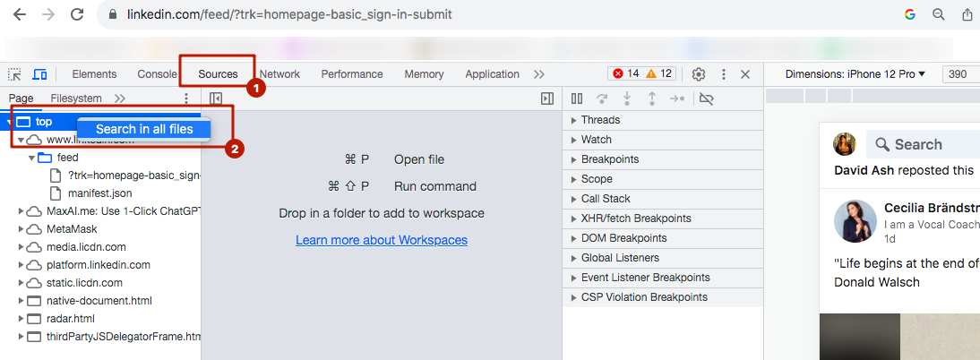This screenshot has width=980, height=360.
Task: Open the navigator pane three-dot menu
Action: [x=185, y=99]
